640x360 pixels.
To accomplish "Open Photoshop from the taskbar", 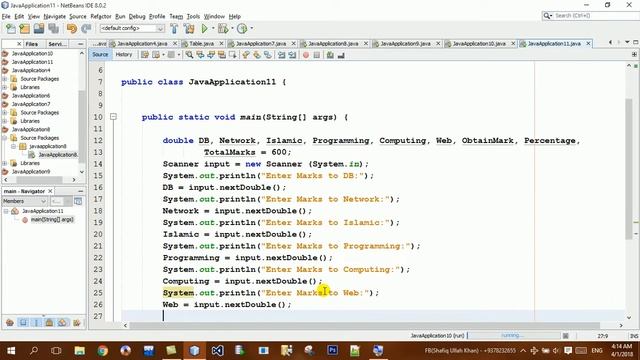I will (x=332, y=350).
